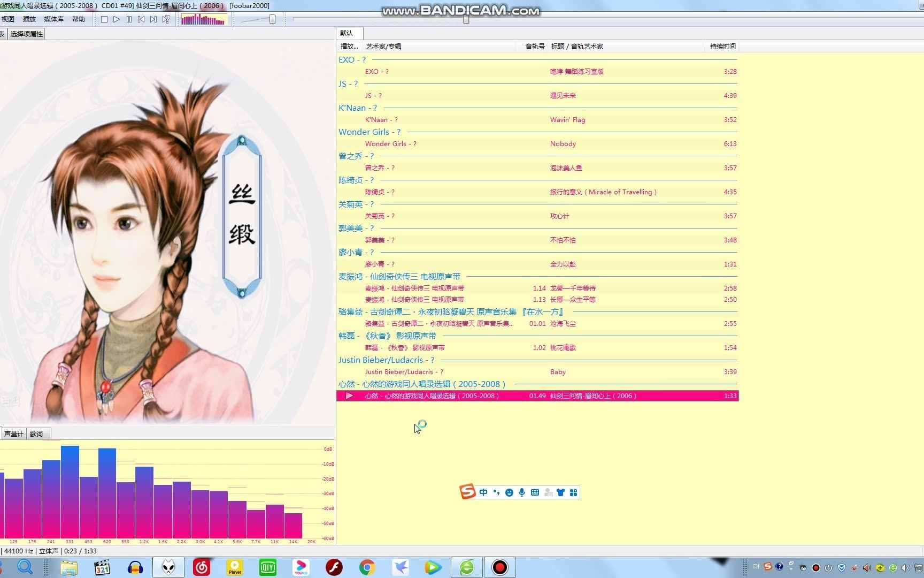Select the Nobody track row
Image resolution: width=924 pixels, height=578 pixels.
(x=537, y=144)
